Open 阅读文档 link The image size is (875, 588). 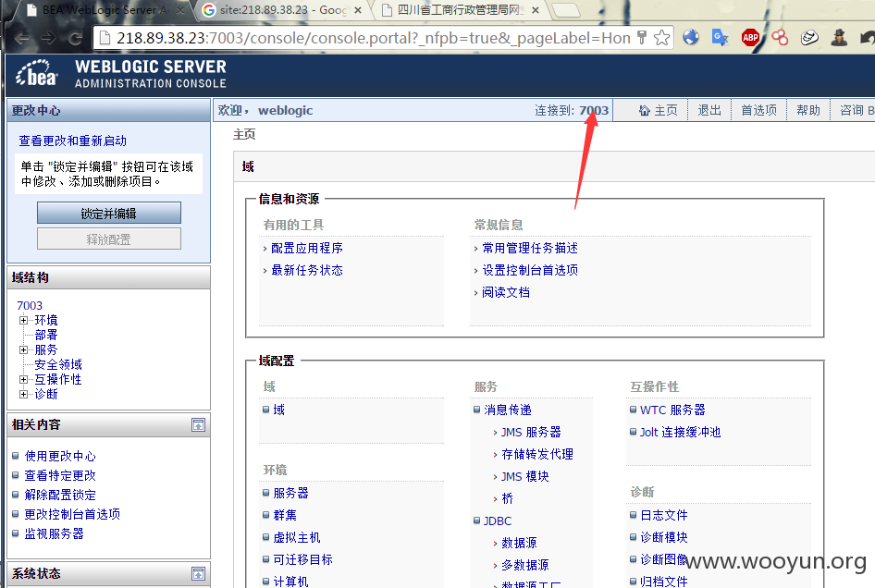506,292
